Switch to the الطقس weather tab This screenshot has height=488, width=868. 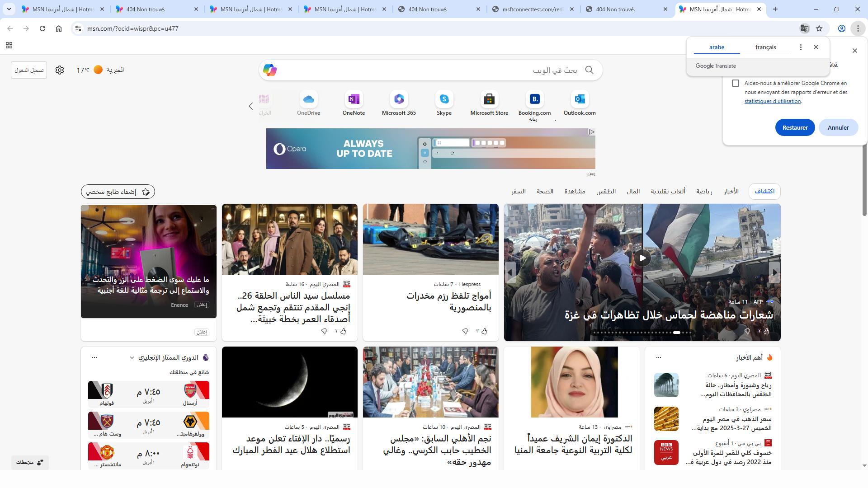[606, 192]
